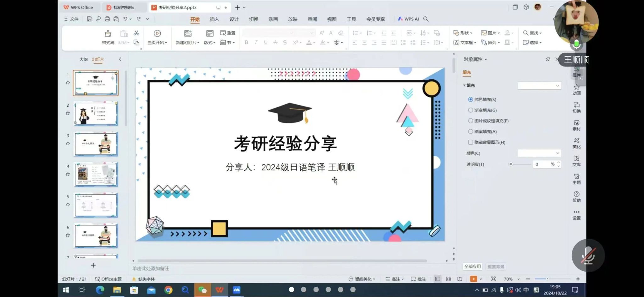Open the 帮助 help sidebar icon
The width and height of the screenshot is (644, 297).
point(576,197)
